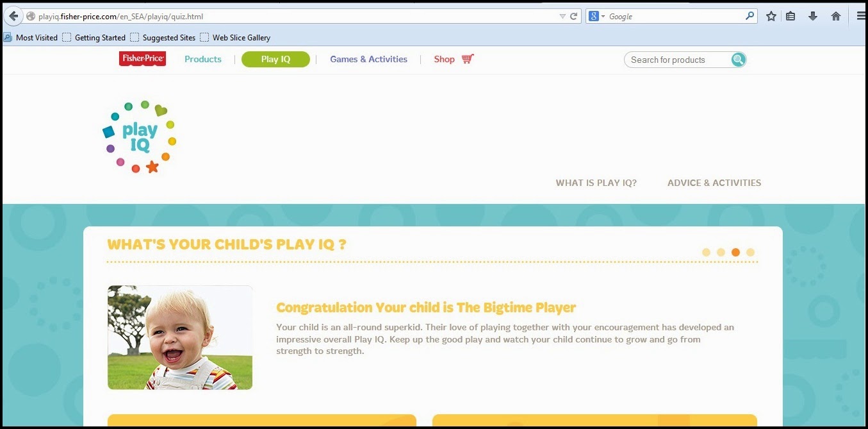Click the Play IQ circular logo

tap(139, 137)
